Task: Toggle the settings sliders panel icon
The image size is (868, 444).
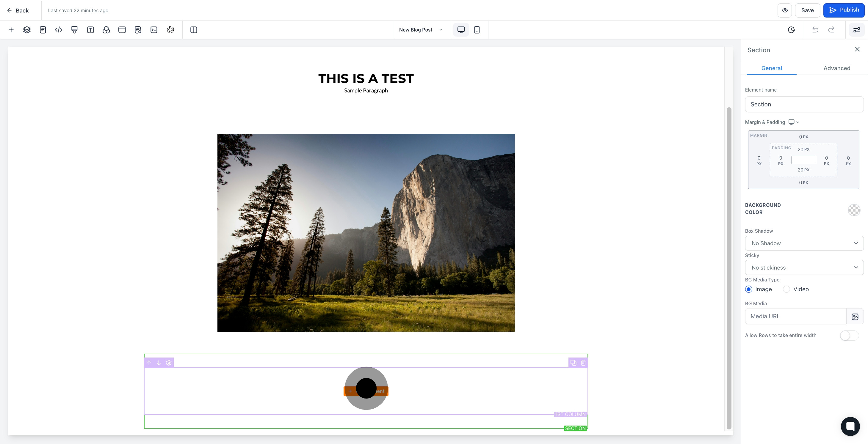Action: [856, 30]
